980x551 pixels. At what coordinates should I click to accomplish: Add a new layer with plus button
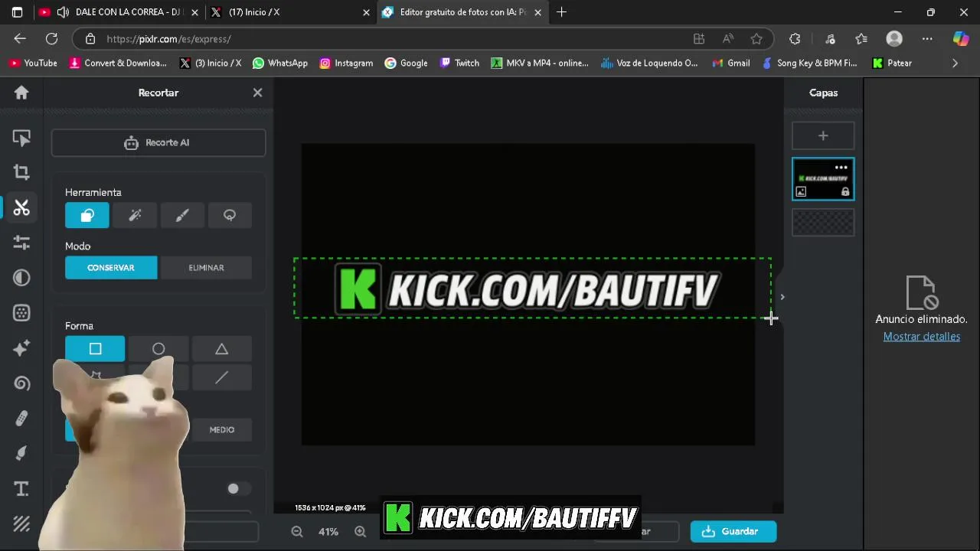pyautogui.click(x=823, y=136)
